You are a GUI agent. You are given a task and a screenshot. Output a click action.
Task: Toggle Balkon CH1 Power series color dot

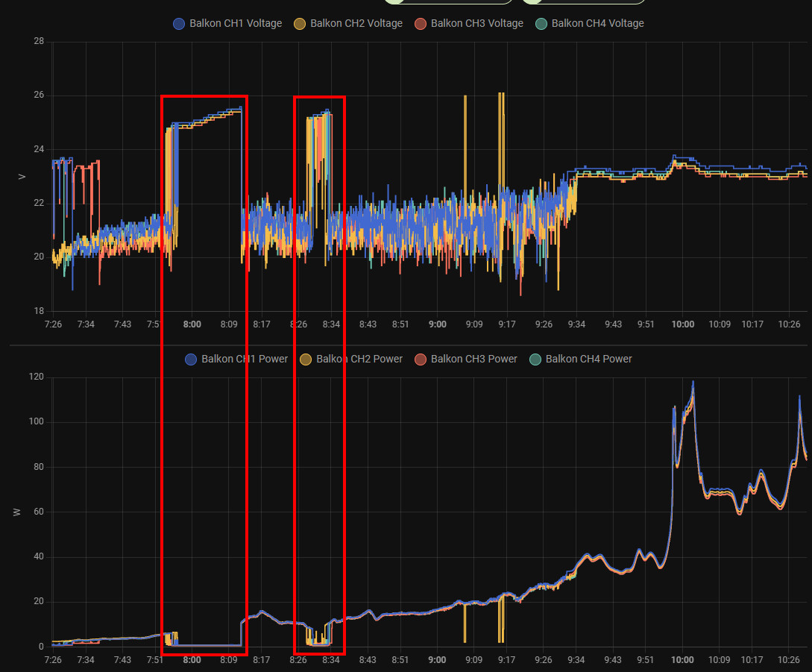pos(191,359)
